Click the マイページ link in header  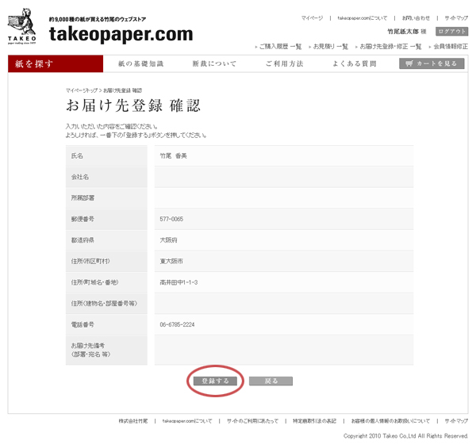pyautogui.click(x=312, y=17)
